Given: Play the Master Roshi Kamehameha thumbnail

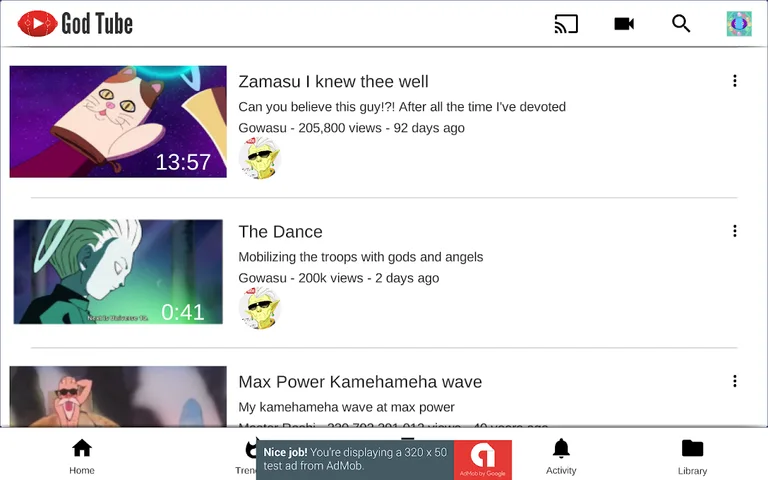Looking at the screenshot, I should click(118, 396).
